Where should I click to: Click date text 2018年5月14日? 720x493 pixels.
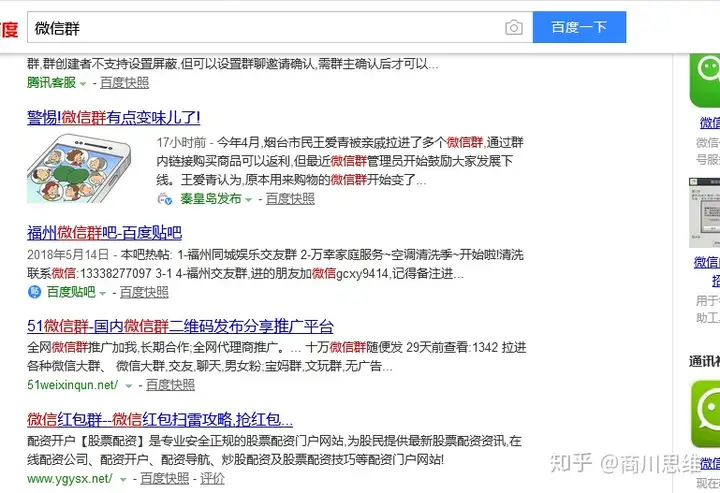pos(68,255)
